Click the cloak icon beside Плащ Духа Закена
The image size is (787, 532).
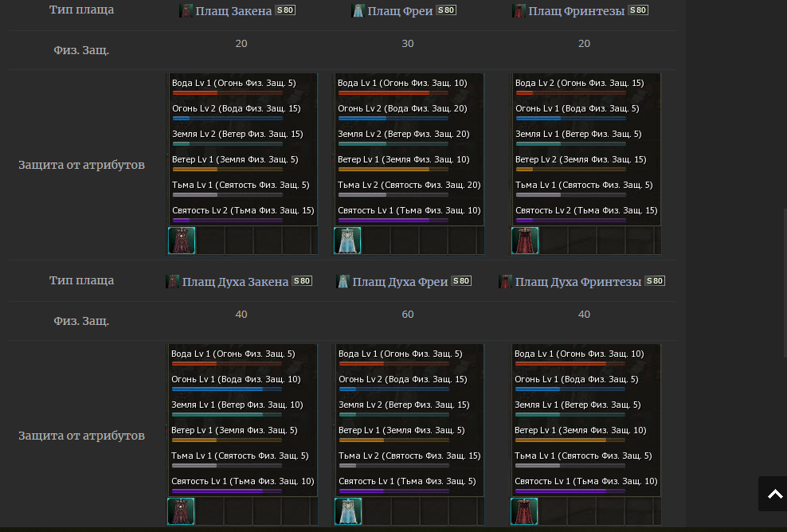click(172, 282)
